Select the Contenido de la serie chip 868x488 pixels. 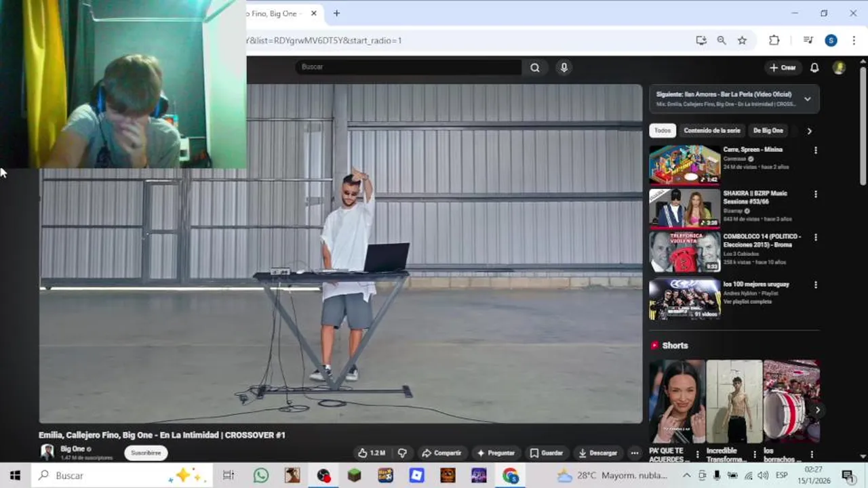pyautogui.click(x=711, y=130)
